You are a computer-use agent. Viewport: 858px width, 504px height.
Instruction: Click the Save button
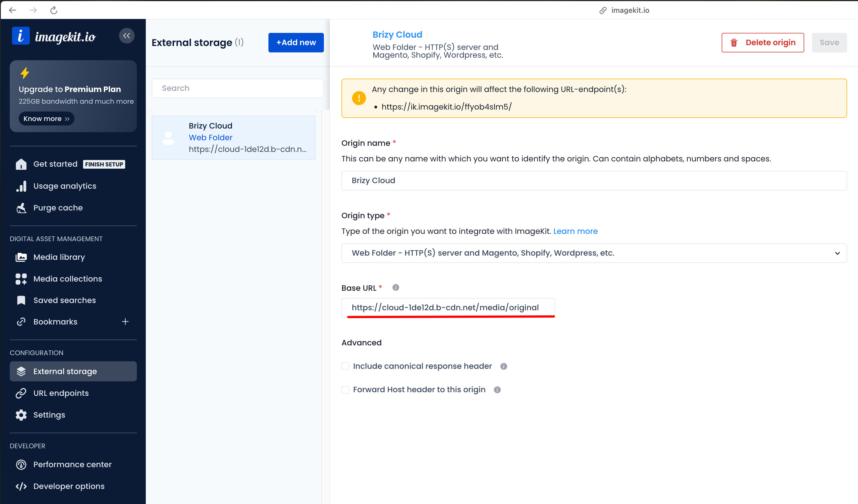click(x=829, y=43)
